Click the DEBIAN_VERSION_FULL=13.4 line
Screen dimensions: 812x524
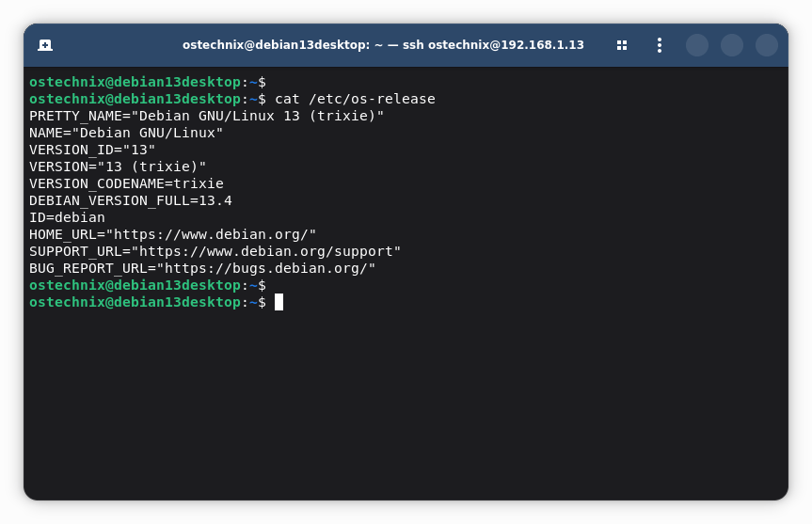[x=131, y=201]
